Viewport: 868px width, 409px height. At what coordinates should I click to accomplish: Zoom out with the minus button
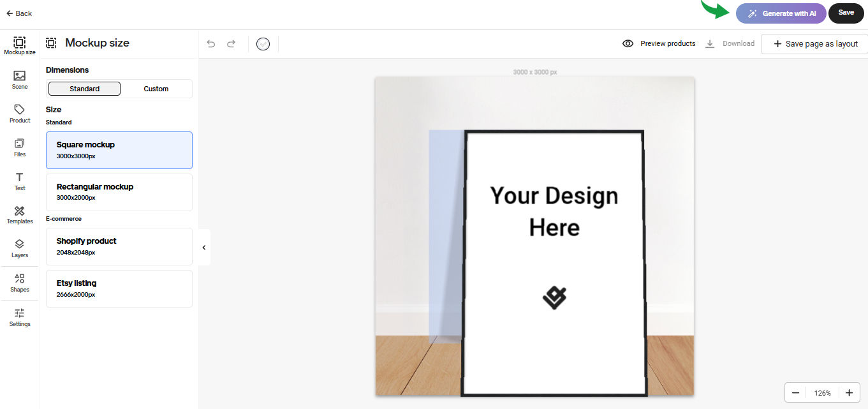pyautogui.click(x=795, y=393)
